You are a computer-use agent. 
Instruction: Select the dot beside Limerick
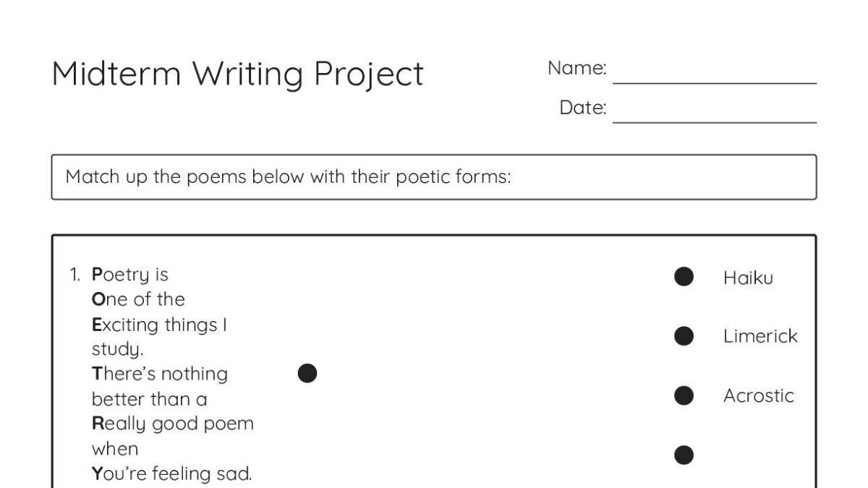(684, 335)
